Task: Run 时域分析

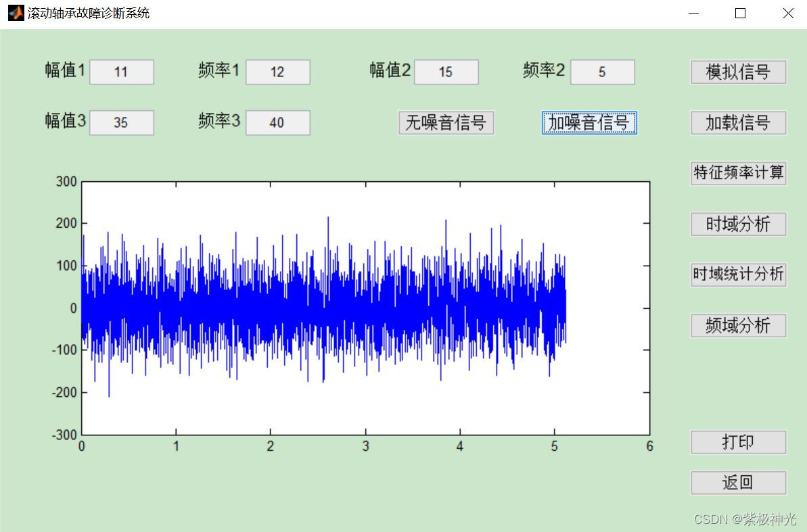Action: [x=738, y=224]
